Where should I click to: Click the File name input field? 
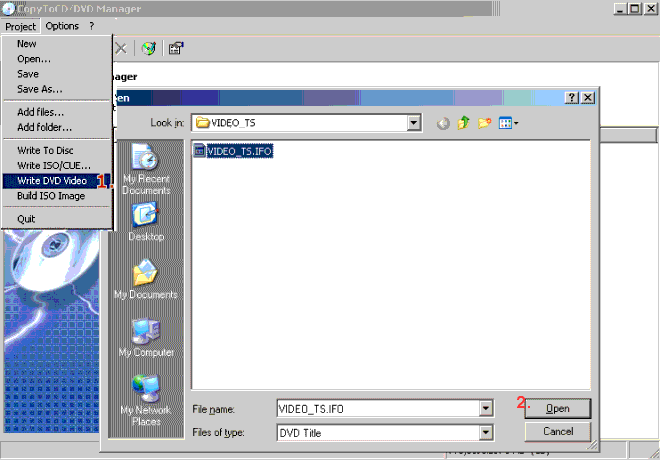378,408
